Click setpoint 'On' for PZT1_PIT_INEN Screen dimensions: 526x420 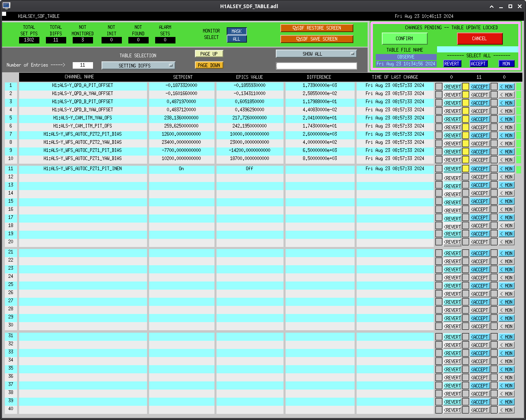[182, 169]
